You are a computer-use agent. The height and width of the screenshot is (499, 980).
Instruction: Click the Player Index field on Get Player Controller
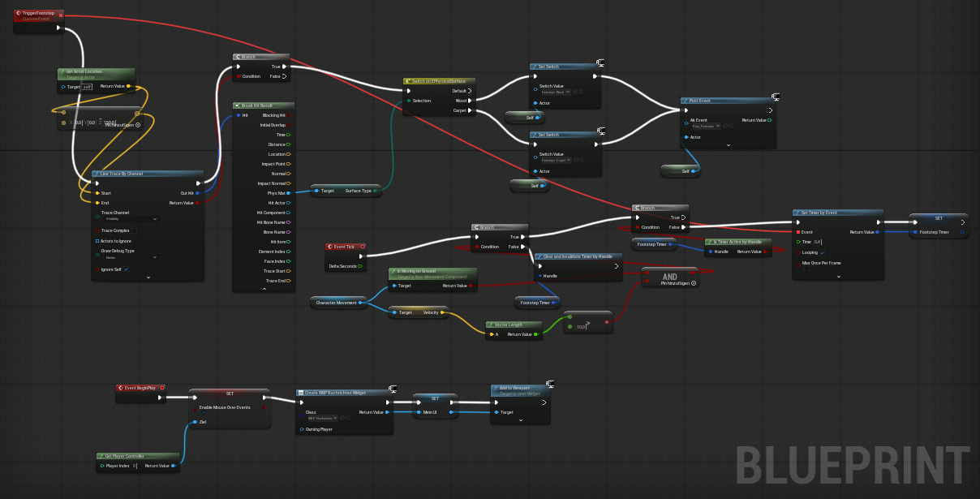(x=135, y=466)
